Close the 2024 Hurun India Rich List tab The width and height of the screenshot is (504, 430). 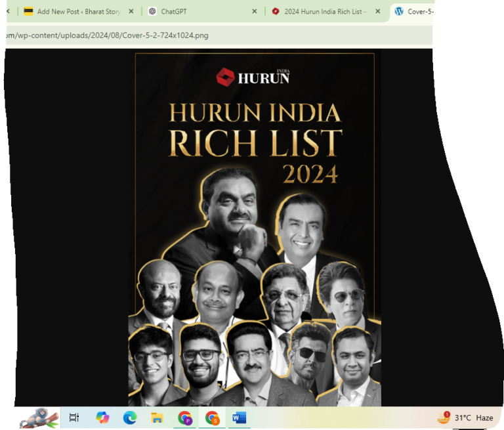pos(378,12)
